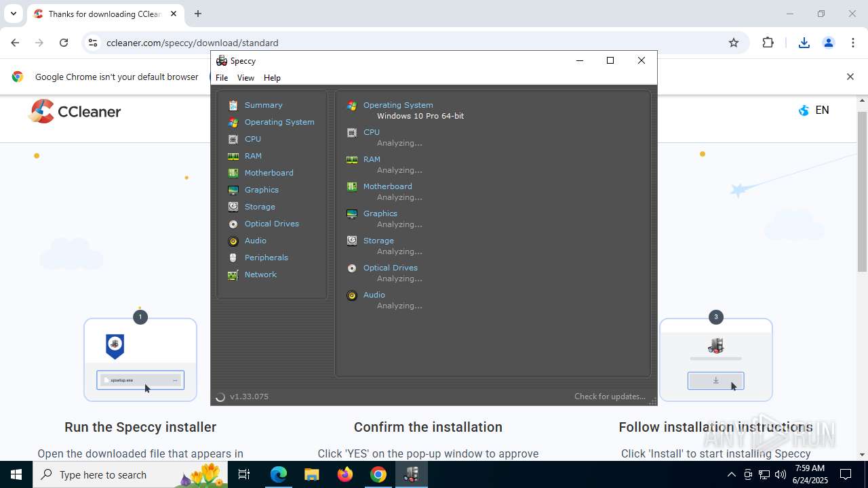Open Chrome downloads icon in toolbar

coord(804,43)
